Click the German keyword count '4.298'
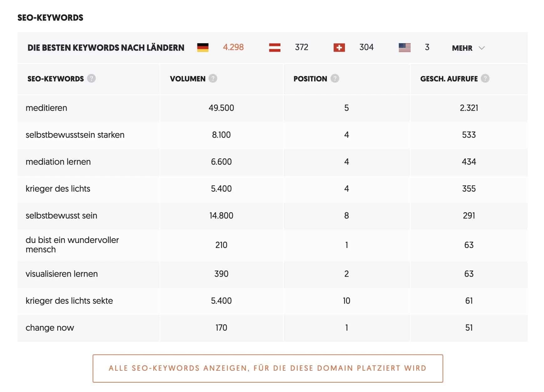Viewport: 544px width, 392px height. [x=233, y=47]
